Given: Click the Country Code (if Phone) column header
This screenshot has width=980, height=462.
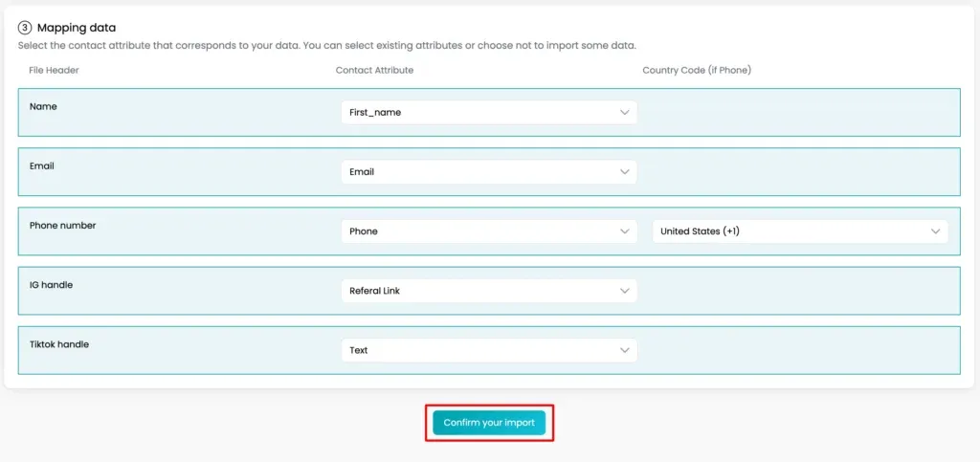Looking at the screenshot, I should (697, 70).
